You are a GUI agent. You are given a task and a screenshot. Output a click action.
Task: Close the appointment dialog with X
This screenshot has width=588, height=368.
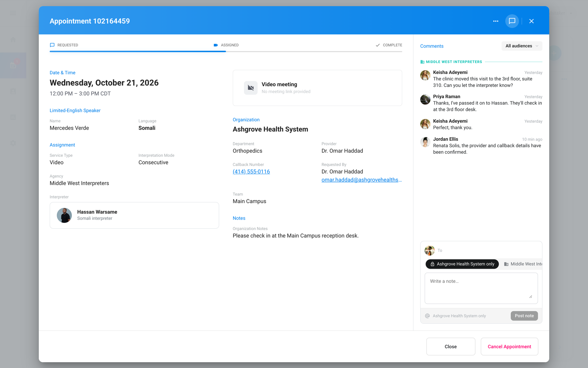tap(532, 21)
